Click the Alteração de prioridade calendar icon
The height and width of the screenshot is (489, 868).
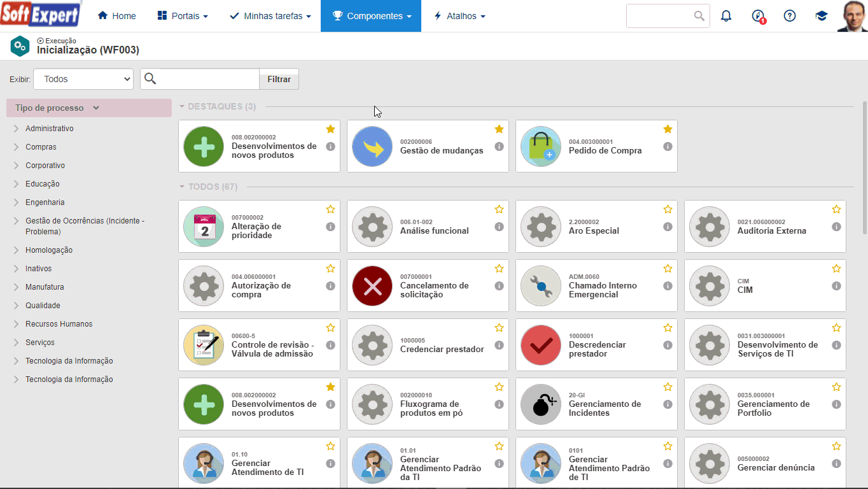tap(204, 227)
